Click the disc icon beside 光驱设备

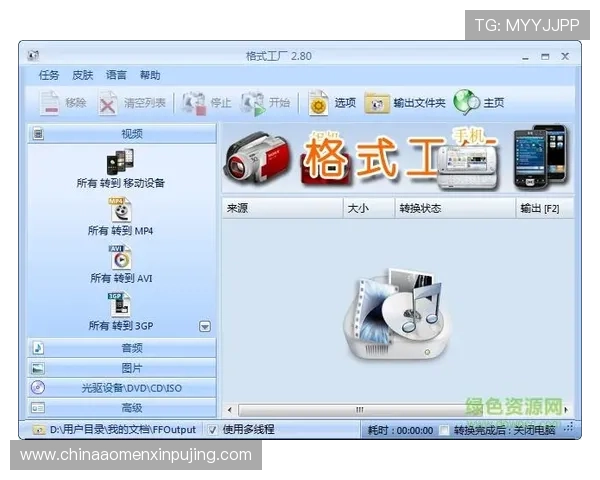click(38, 388)
